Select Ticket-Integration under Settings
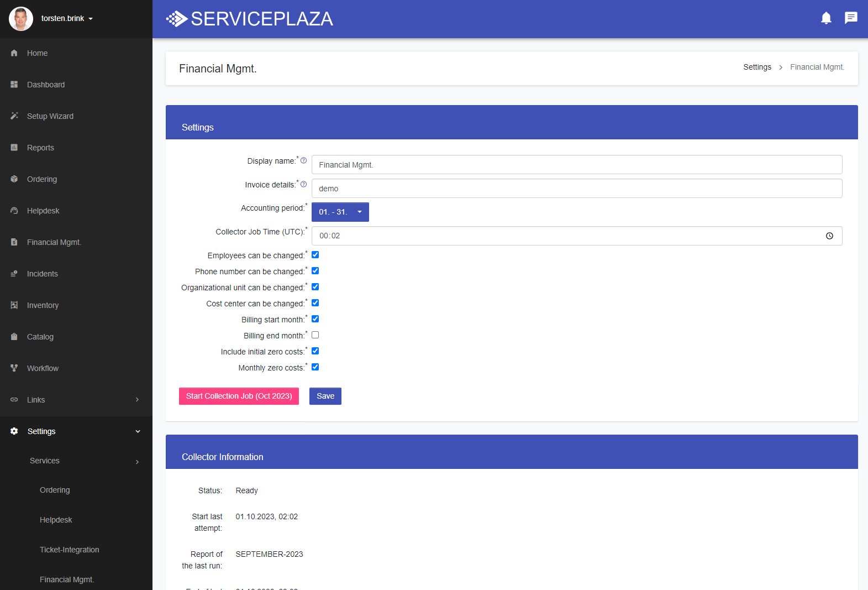This screenshot has width=868, height=590. click(x=70, y=550)
